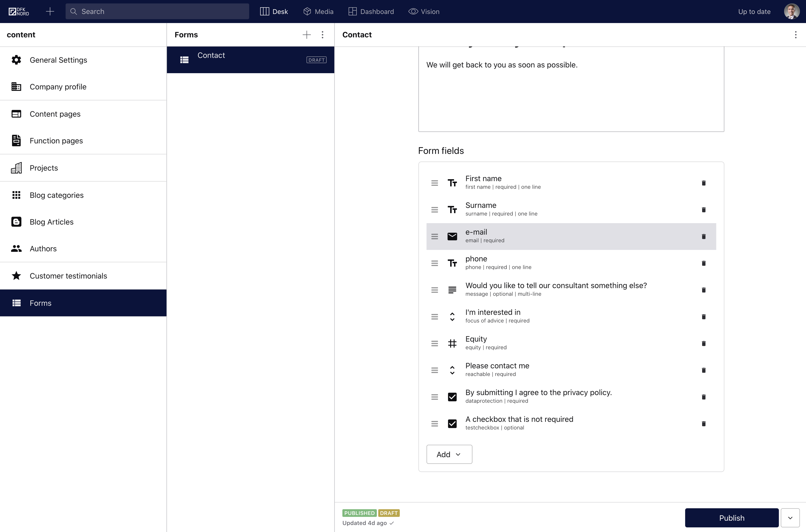Delete the First name form field
This screenshot has width=806, height=532.
(x=704, y=183)
